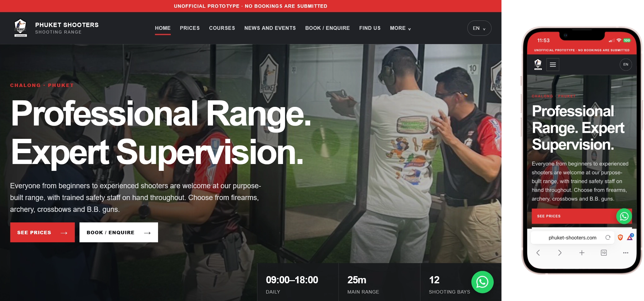Viewport: 644px width, 301px height.
Task: Open BOOK / ENQUIRE in the navigation bar
Action: coord(328,28)
